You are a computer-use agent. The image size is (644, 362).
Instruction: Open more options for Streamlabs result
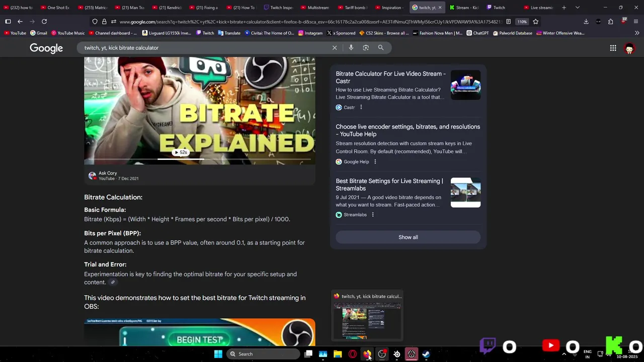point(373,215)
